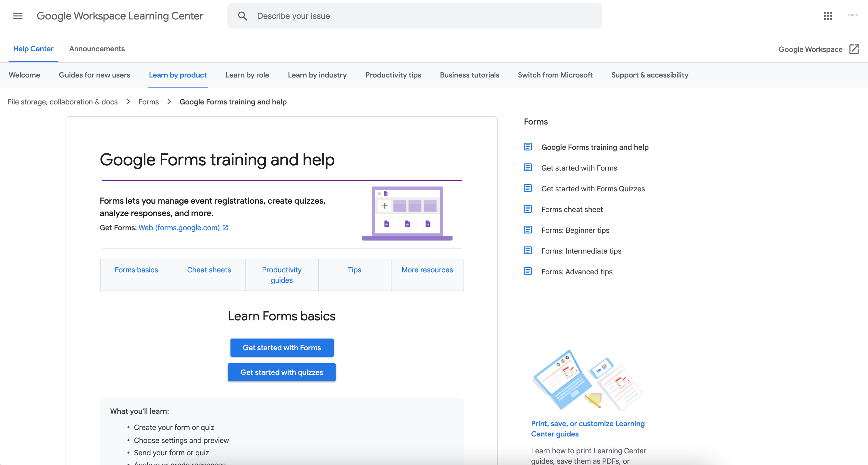Open Get started with Forms sidebar link
This screenshot has width=868, height=465.
(x=579, y=168)
